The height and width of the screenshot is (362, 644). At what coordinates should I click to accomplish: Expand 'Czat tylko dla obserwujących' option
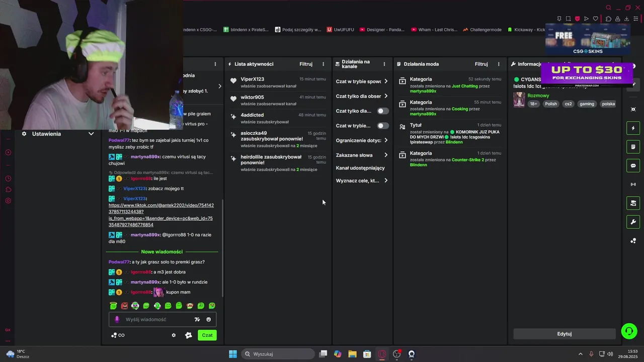pyautogui.click(x=362, y=96)
